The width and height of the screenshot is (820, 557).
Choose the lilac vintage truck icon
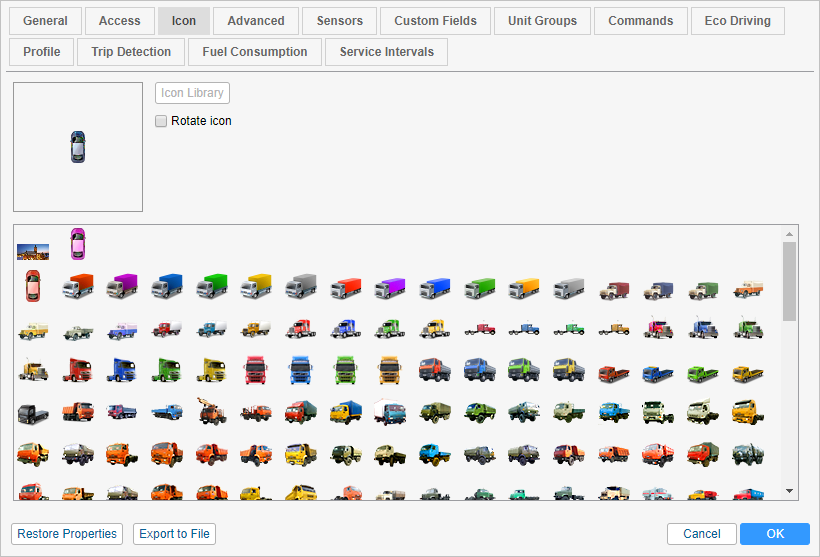point(122,331)
